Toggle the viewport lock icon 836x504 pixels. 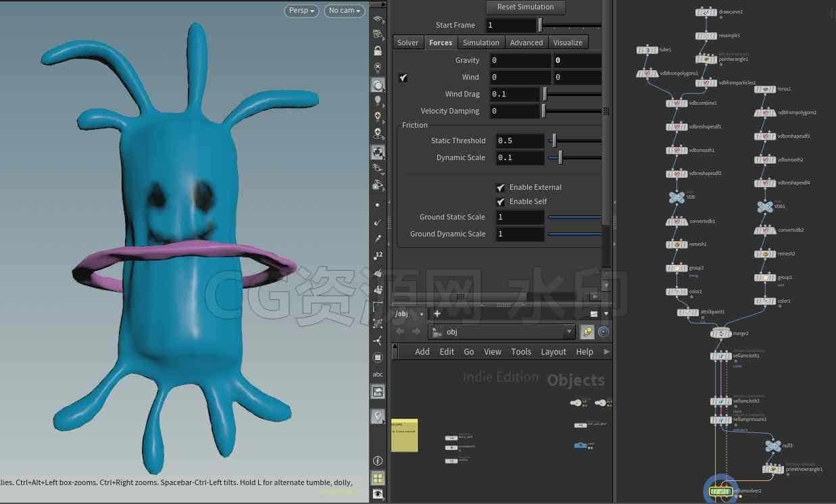[378, 51]
